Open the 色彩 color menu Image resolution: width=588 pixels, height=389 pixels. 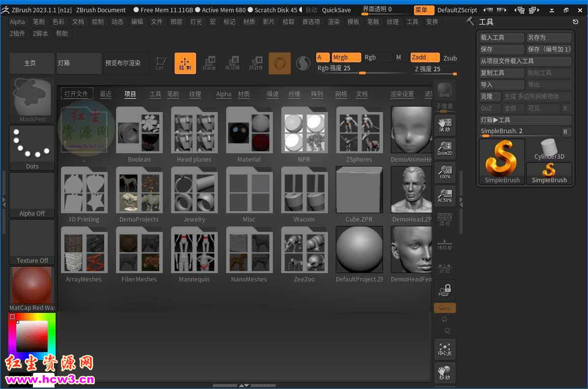pos(59,22)
